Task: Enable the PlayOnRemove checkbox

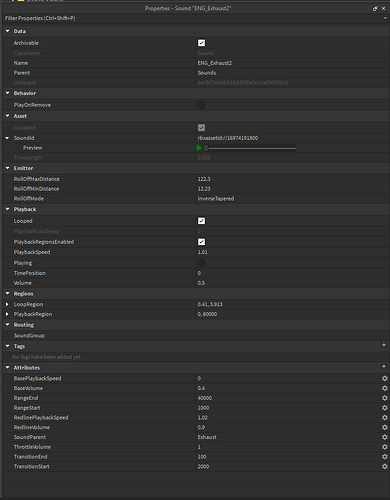Action: [x=202, y=105]
